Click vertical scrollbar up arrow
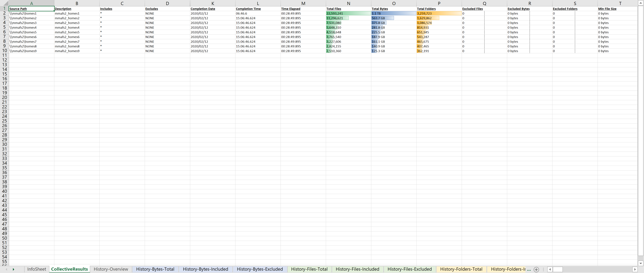Screen dimensions: 644x273 tap(640, 3)
